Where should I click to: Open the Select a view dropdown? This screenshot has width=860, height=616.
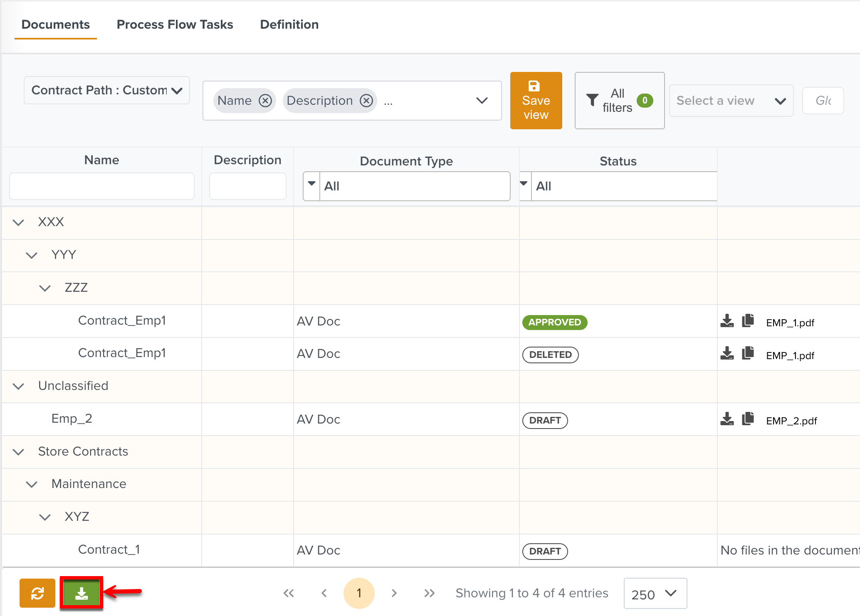731,101
